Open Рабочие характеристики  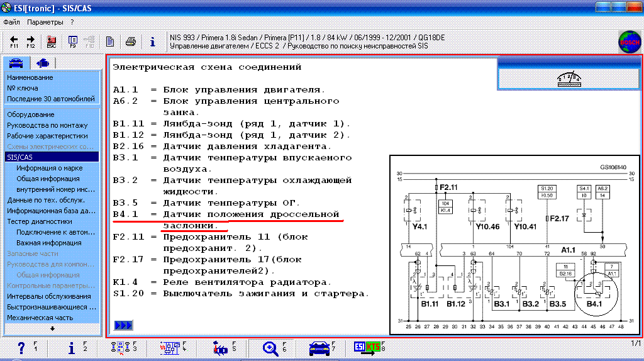[47, 135]
